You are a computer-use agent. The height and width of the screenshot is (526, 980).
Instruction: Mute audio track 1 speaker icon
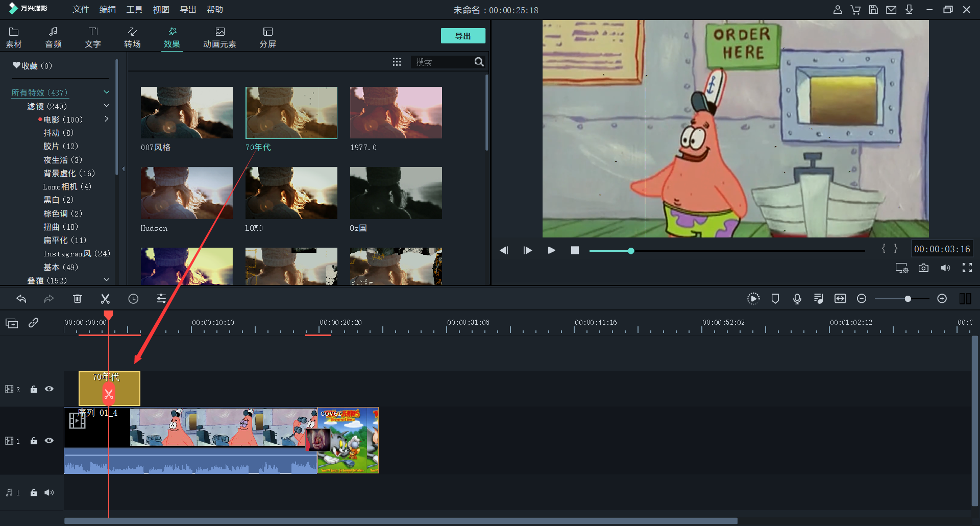pos(49,493)
